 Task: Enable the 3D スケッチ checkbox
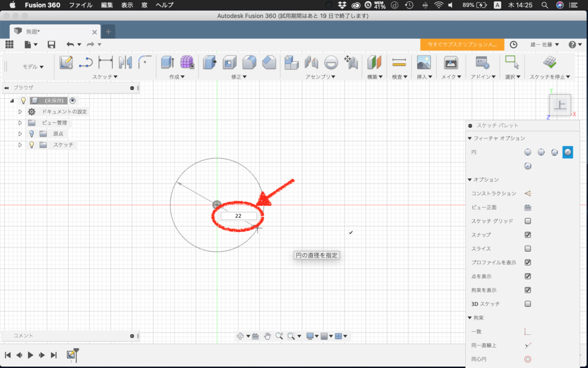tap(528, 304)
